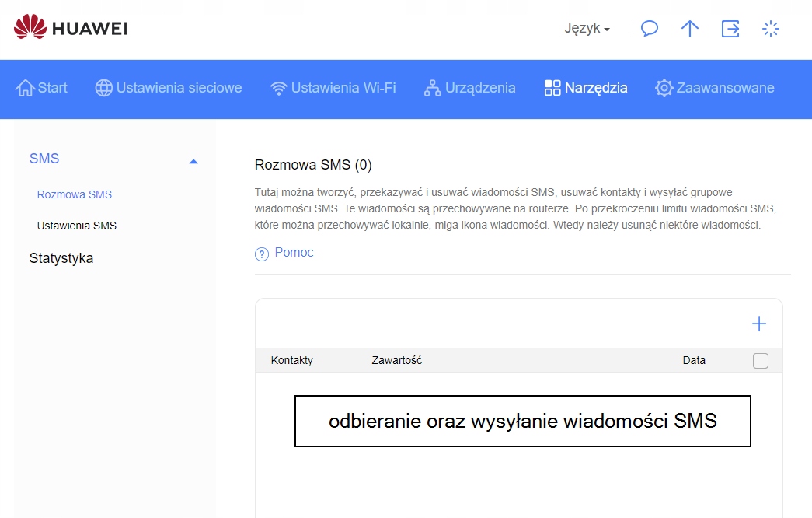The image size is (812, 518).
Task: Open the Język language dropdown
Action: coord(587,29)
